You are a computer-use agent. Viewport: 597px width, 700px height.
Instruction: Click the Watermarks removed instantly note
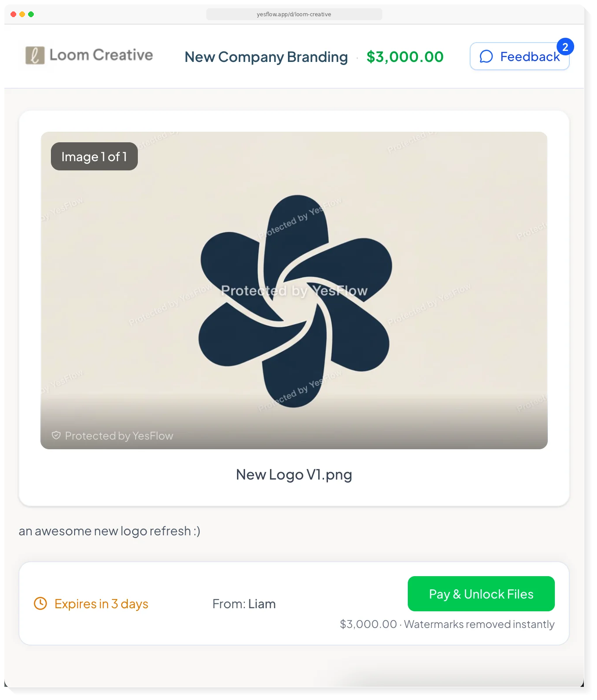479,624
